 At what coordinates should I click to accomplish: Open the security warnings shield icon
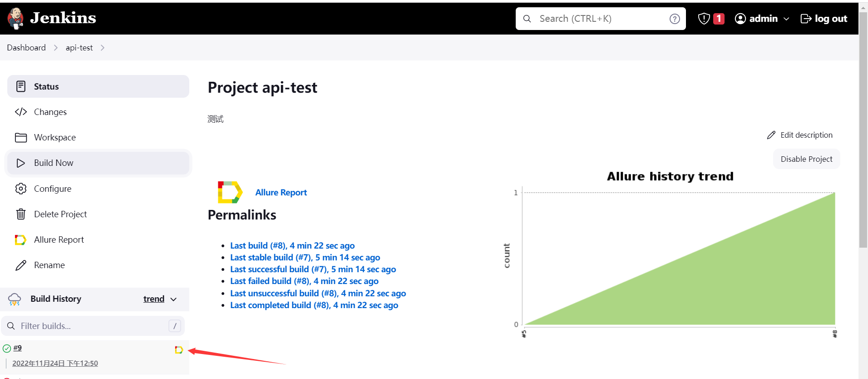click(x=704, y=19)
